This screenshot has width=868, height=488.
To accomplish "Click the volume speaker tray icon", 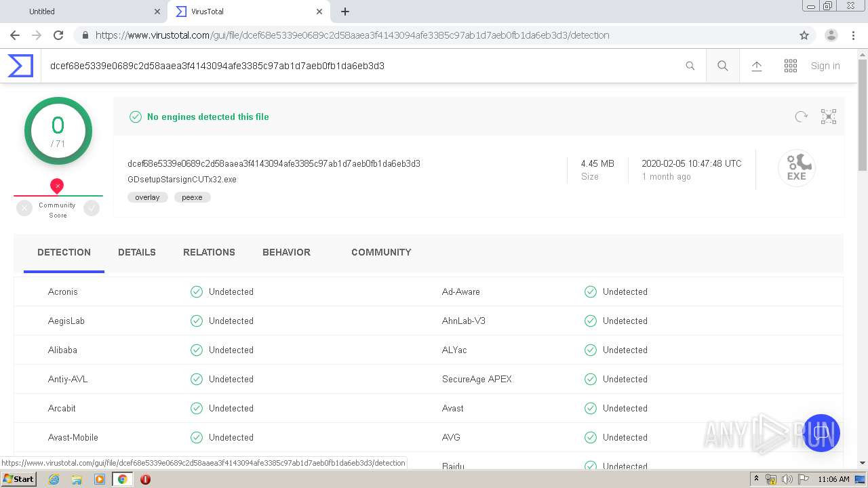I will [x=787, y=479].
